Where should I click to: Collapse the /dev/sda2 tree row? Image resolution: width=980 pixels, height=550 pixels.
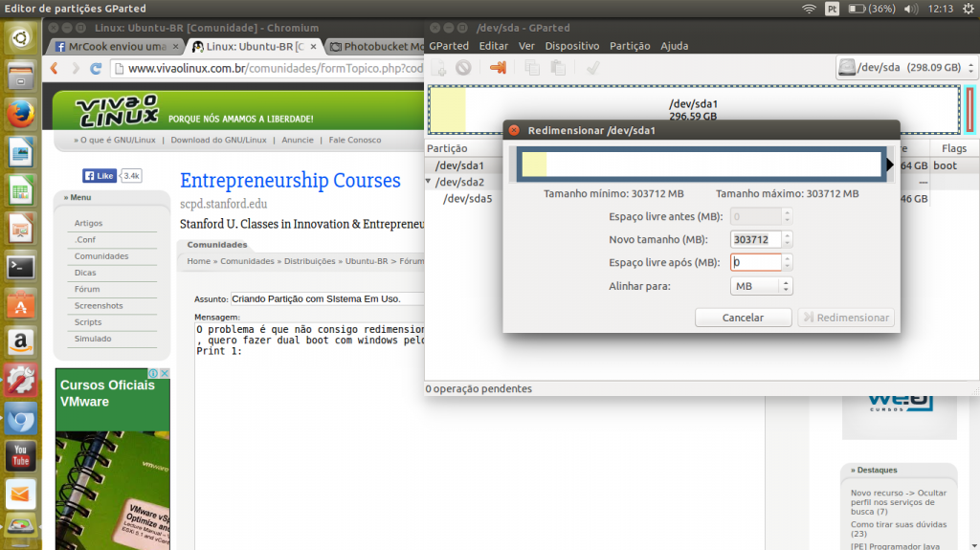click(x=430, y=182)
